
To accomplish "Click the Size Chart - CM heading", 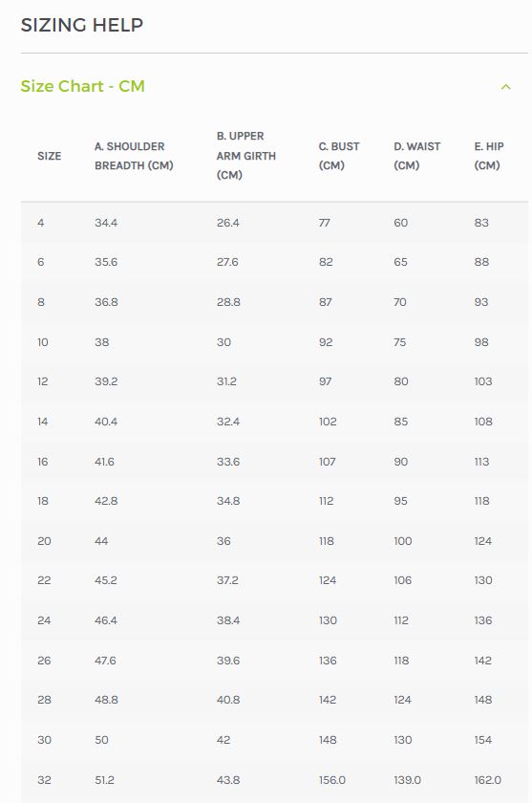I will [x=82, y=86].
